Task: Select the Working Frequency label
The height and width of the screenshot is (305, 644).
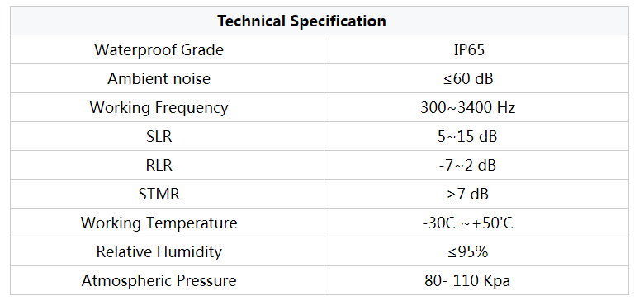Action: pyautogui.click(x=159, y=107)
